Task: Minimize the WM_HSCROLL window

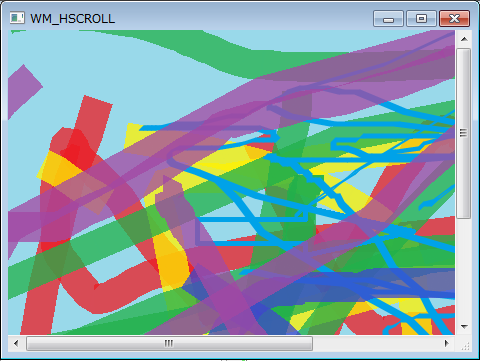Action: [x=388, y=18]
